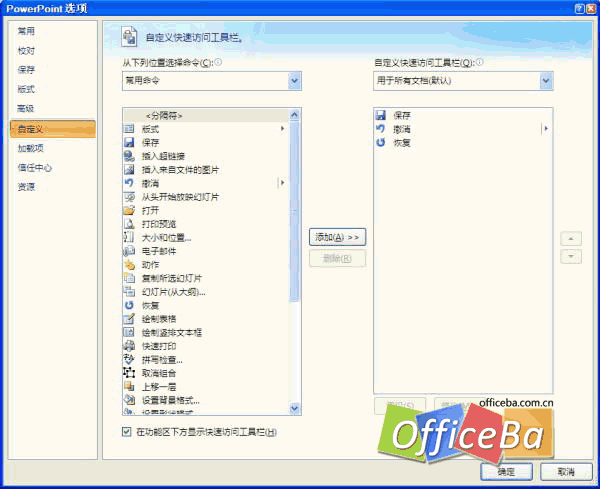
Task: Select the 打开 open folder icon
Action: [x=129, y=210]
